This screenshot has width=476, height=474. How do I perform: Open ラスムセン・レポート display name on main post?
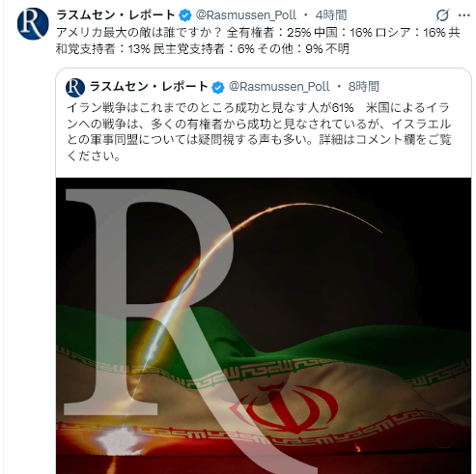pyautogui.click(x=116, y=14)
